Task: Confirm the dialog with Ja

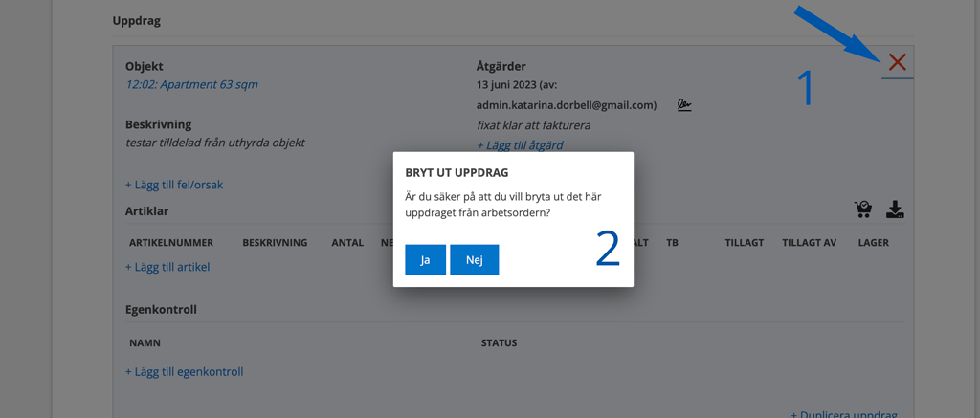Action: pos(425,260)
